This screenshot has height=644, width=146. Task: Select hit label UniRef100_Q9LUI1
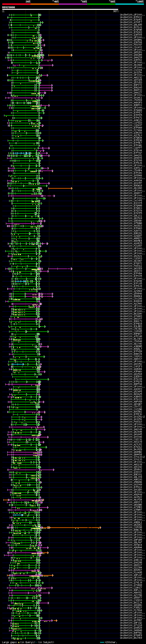coord(131,216)
